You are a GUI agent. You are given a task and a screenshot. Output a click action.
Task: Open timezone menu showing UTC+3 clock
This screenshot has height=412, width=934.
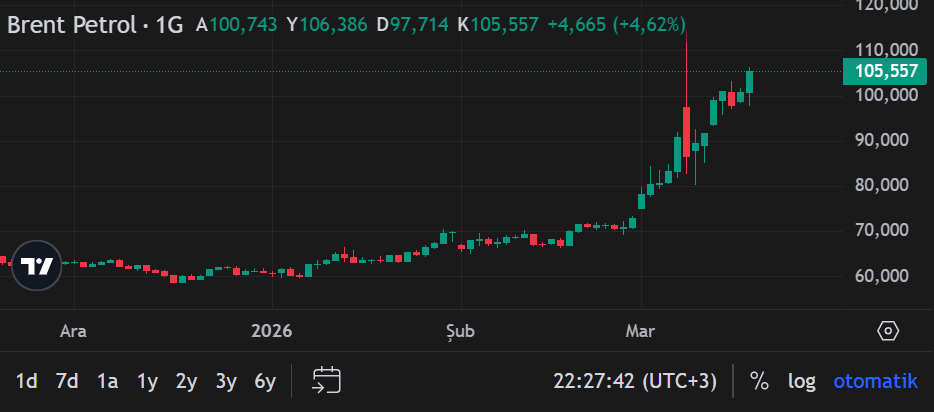tap(636, 381)
